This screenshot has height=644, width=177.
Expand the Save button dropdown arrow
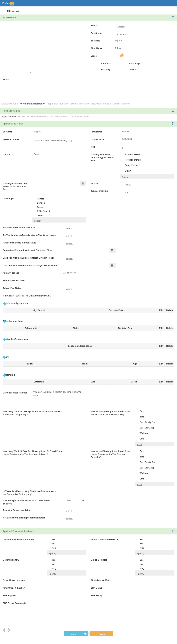coord(85,633)
